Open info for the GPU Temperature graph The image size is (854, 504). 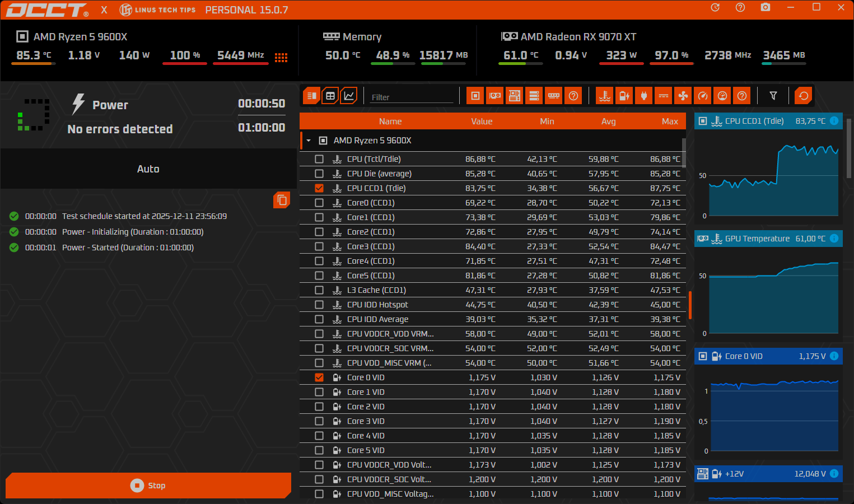click(834, 239)
